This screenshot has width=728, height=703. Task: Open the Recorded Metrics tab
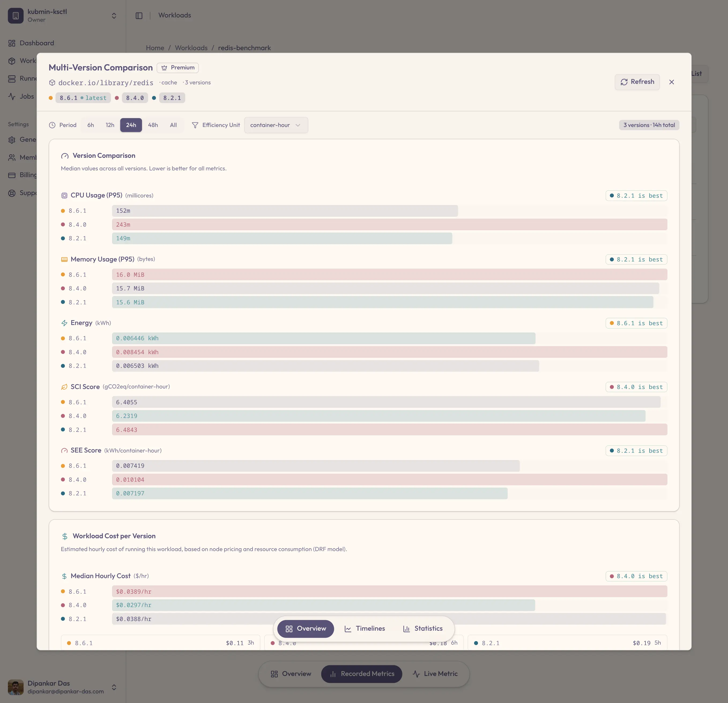361,674
